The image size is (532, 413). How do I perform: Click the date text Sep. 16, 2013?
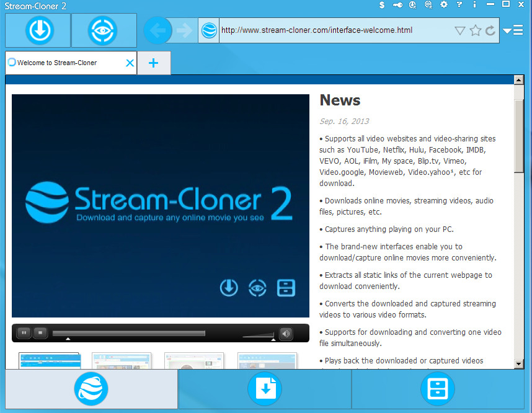(x=344, y=121)
